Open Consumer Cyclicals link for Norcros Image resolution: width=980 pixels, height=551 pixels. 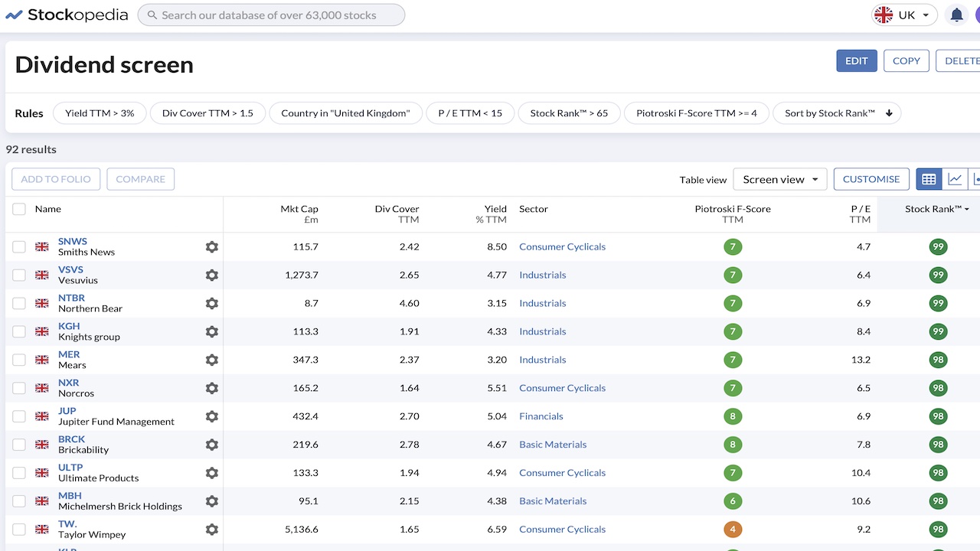point(563,388)
